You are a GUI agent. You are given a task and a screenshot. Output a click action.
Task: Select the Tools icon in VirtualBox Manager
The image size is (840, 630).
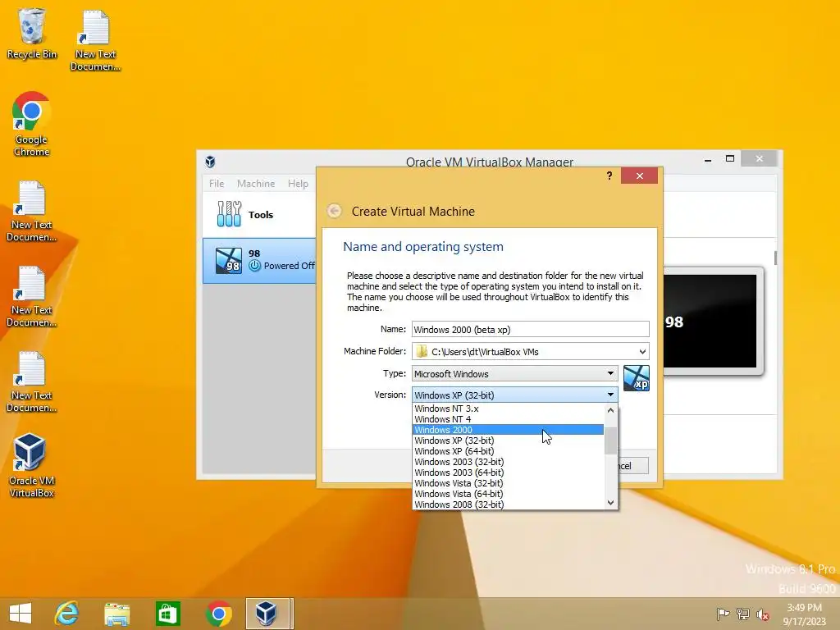pos(230,214)
